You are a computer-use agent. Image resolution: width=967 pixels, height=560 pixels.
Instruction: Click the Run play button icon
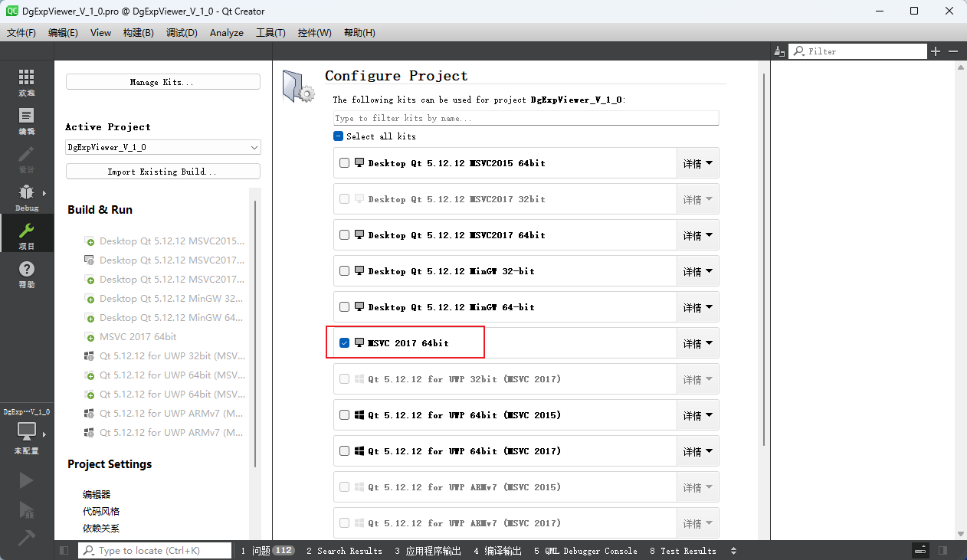[26, 480]
